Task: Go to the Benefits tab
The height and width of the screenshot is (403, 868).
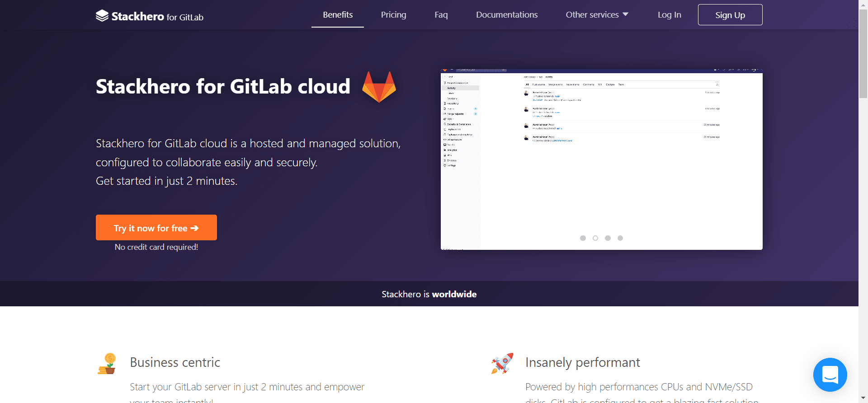Action: (337, 15)
